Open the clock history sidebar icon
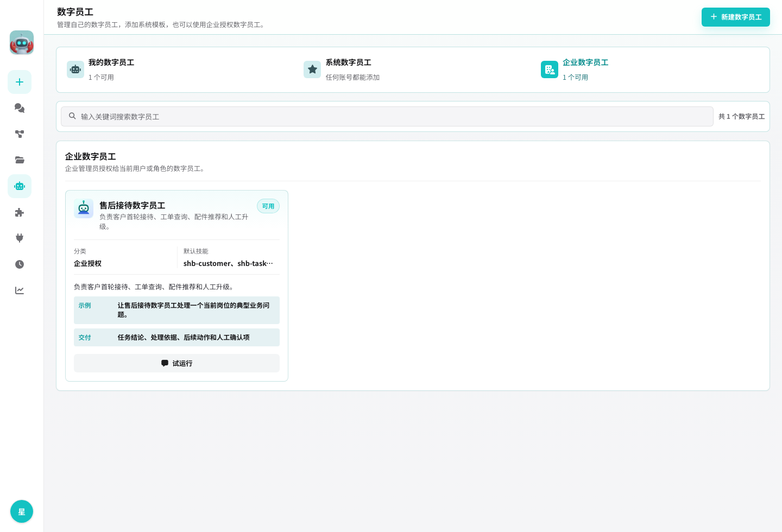 click(x=20, y=264)
